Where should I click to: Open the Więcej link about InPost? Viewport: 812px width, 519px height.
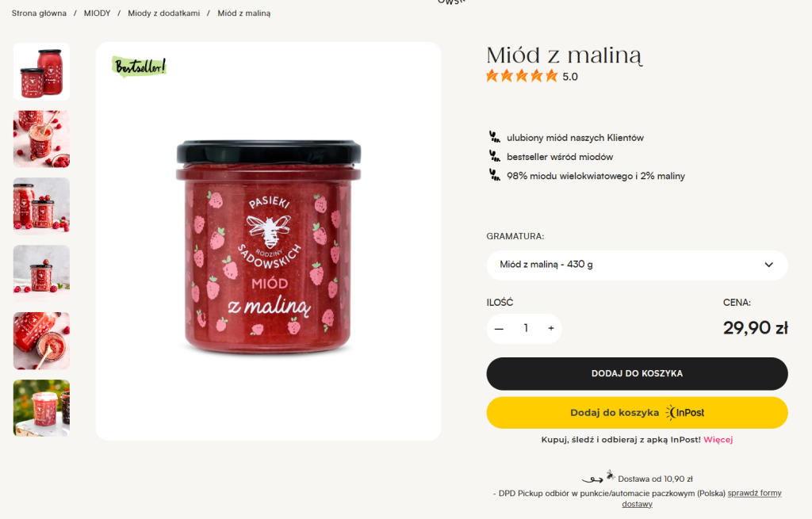pyautogui.click(x=718, y=439)
